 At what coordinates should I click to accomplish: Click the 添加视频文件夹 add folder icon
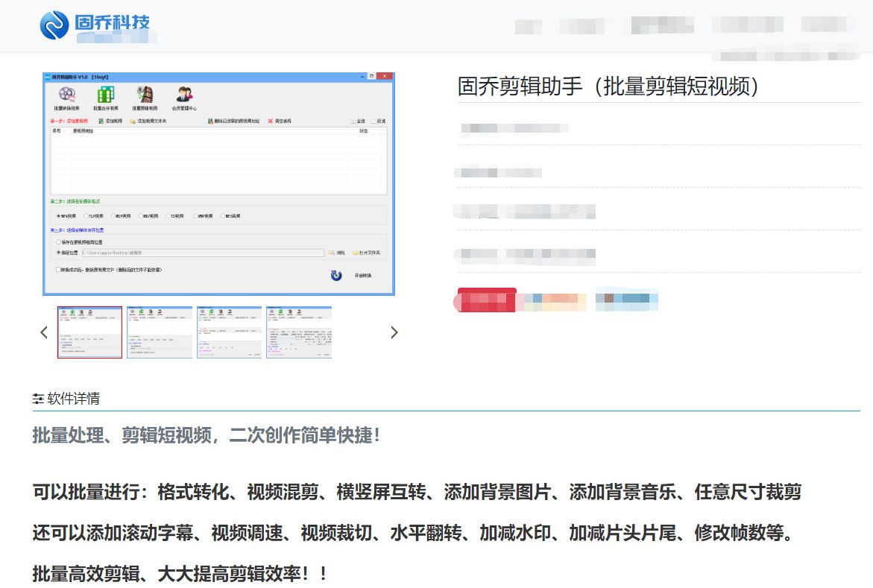click(133, 121)
